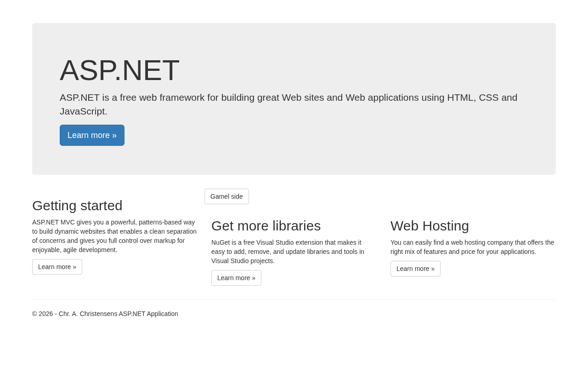This screenshot has height=368, width=588.
Task: Click "Chr. A. Christensens" in the footer
Action: coord(88,314)
